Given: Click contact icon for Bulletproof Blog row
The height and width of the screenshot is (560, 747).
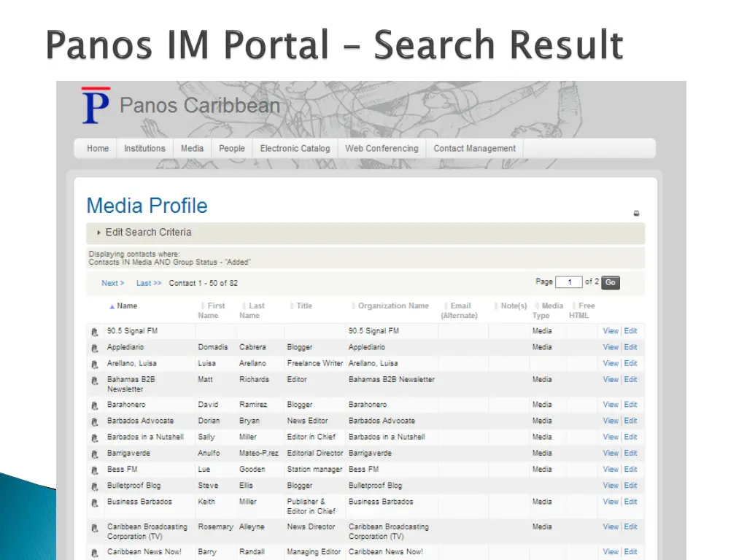Looking at the screenshot, I should click(95, 486).
